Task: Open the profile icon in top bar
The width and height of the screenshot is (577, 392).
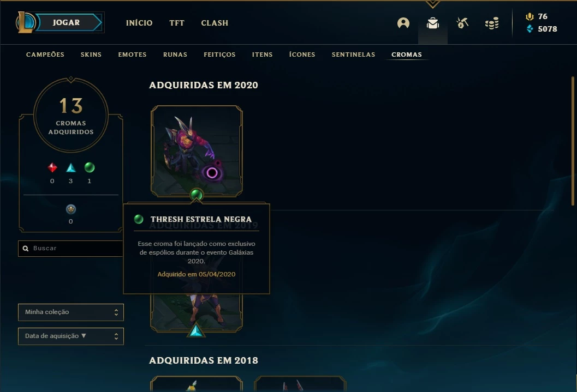Action: pyautogui.click(x=403, y=23)
